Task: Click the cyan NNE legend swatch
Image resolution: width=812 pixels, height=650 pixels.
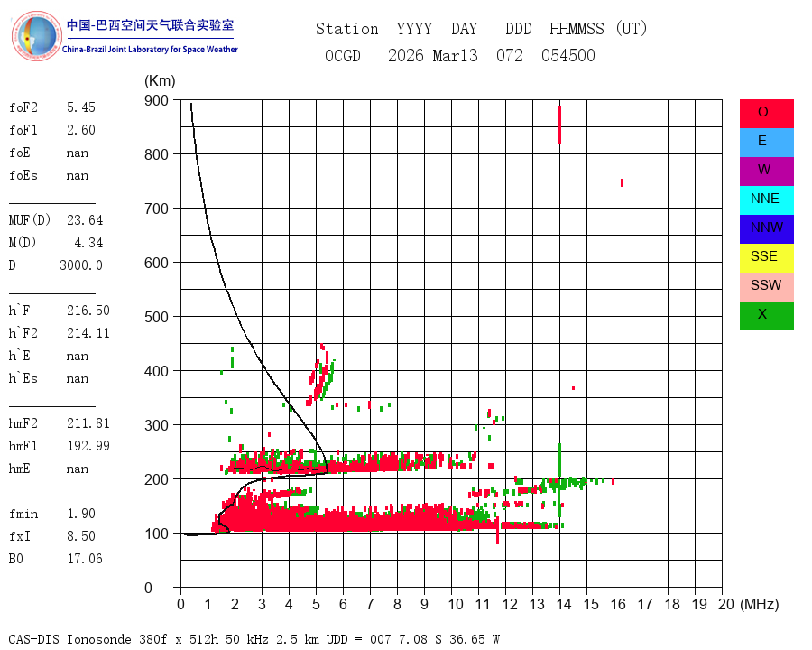Action: pyautogui.click(x=766, y=200)
